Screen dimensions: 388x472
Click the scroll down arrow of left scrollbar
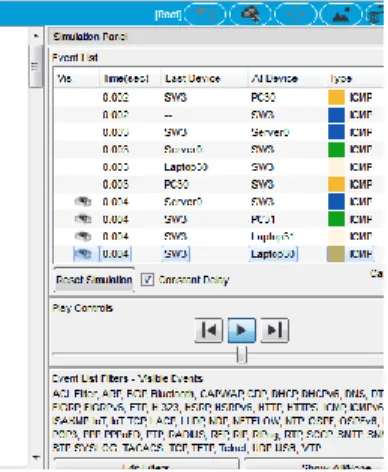(36, 457)
